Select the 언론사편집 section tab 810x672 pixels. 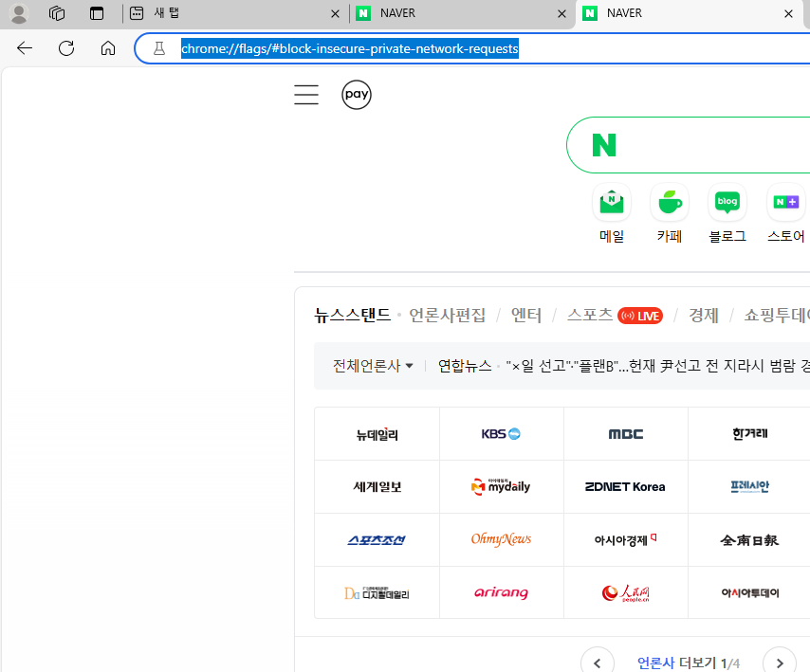[x=447, y=315]
